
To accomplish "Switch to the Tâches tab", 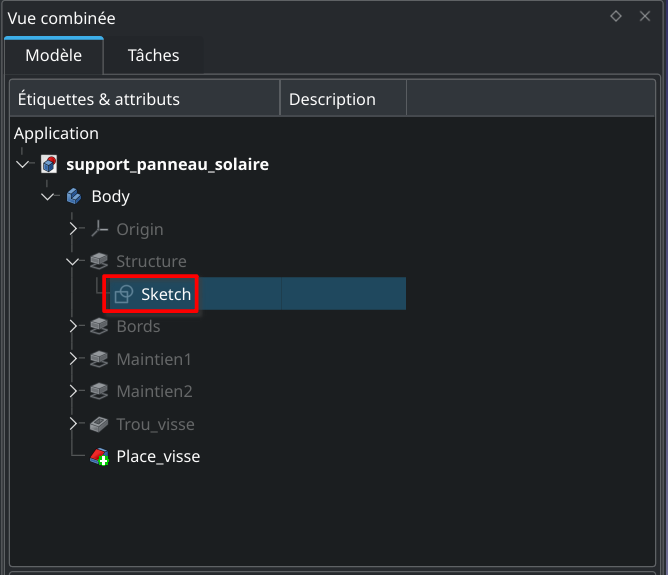I will (153, 56).
